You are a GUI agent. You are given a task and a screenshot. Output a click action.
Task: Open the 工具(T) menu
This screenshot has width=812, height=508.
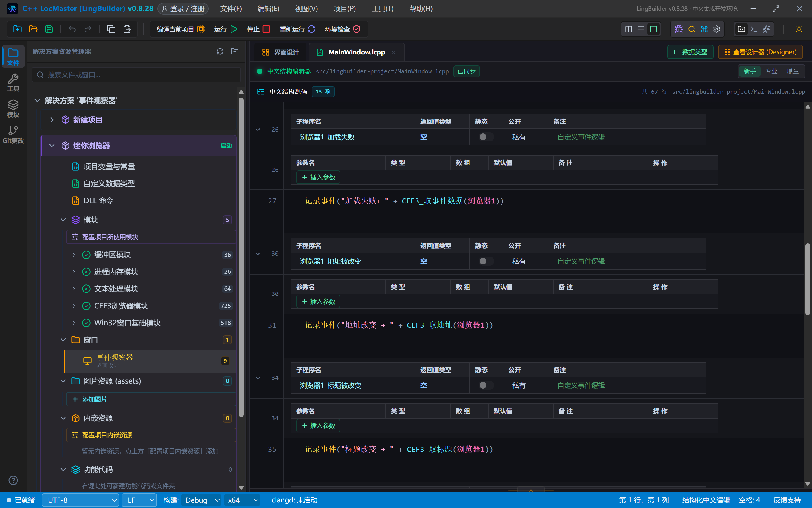pos(383,9)
